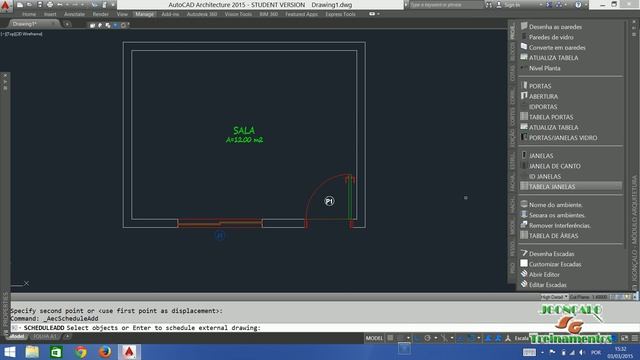Open the Insert ribbon tab
This screenshot has height=360, width=640.
pos(50,14)
